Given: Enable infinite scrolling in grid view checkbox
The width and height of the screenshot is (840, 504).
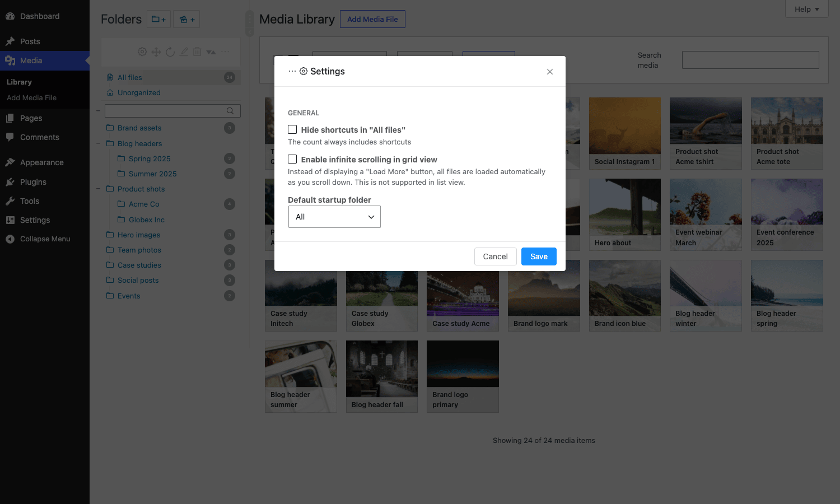Looking at the screenshot, I should tap(292, 159).
